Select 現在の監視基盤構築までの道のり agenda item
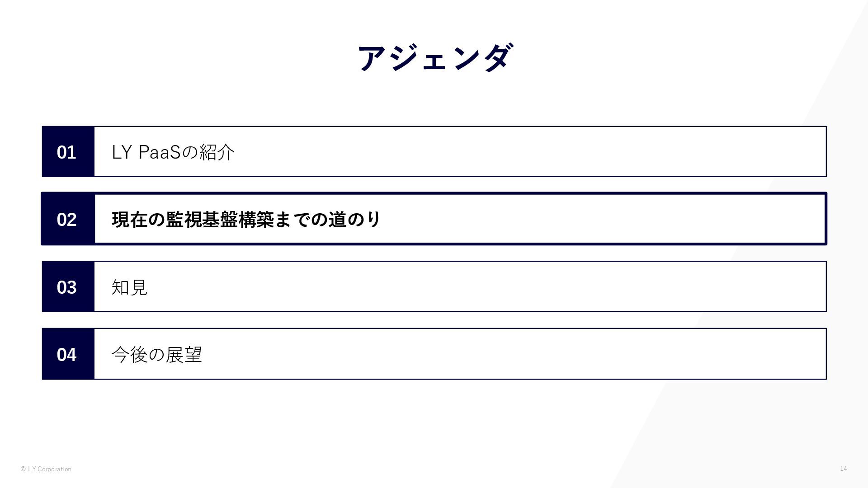The image size is (868, 488). pos(246,220)
